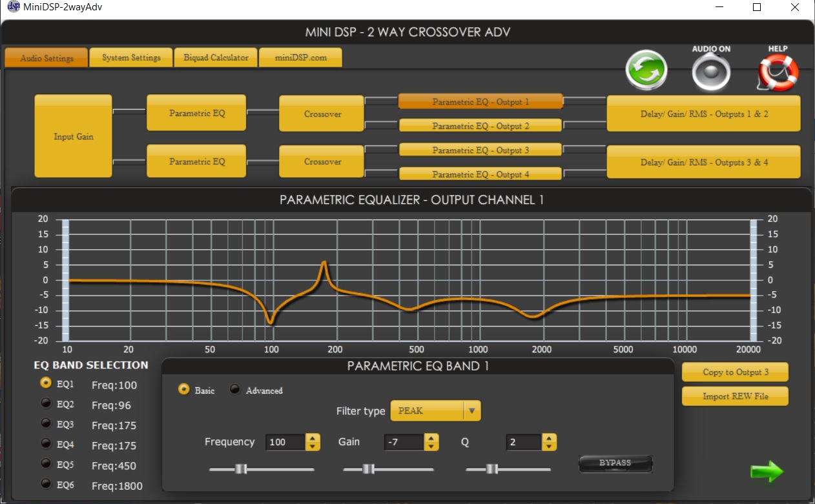Open the lower Crossover block
This screenshot has height=504, width=815.
[322, 161]
